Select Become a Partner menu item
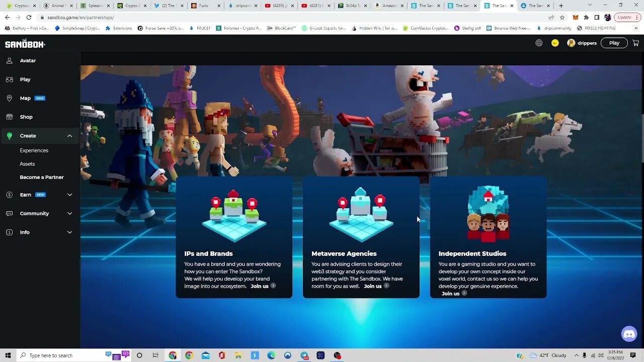Image resolution: width=644 pixels, height=362 pixels. 42,177
